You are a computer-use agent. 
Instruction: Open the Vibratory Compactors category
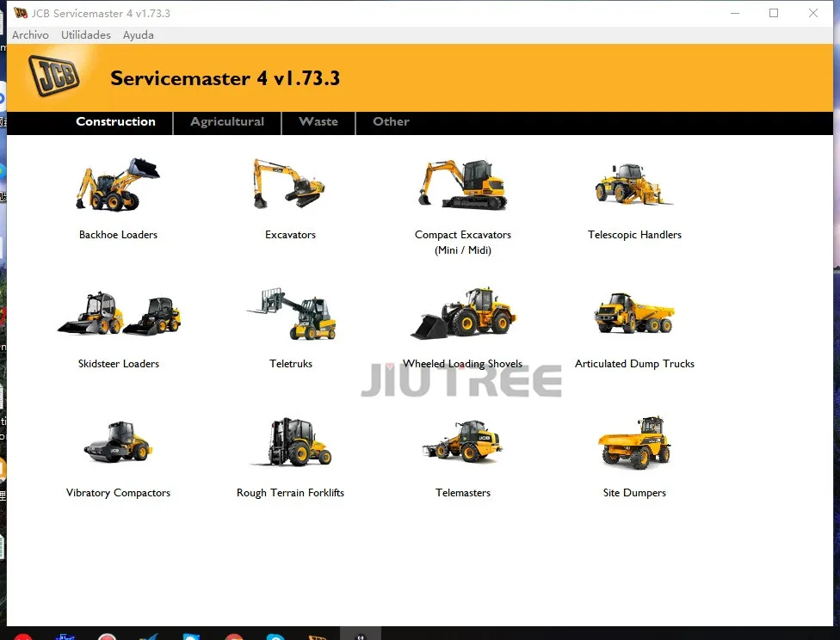(118, 441)
